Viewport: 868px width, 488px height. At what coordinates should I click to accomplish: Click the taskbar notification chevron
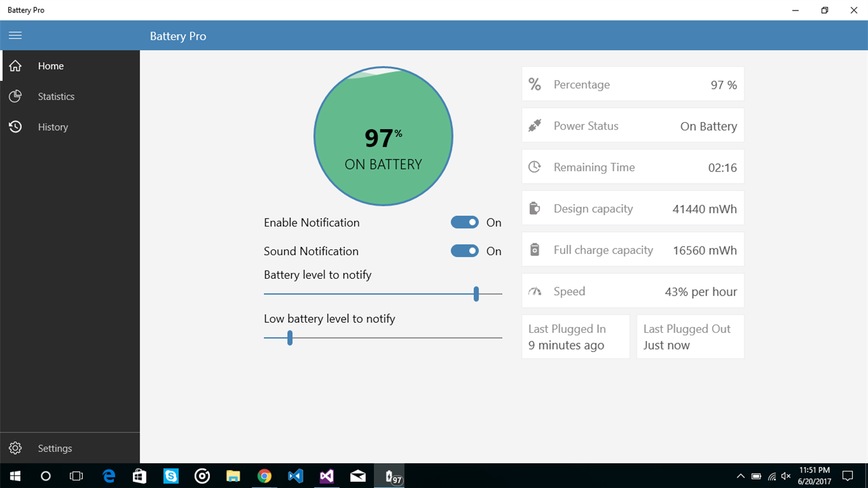pyautogui.click(x=741, y=476)
